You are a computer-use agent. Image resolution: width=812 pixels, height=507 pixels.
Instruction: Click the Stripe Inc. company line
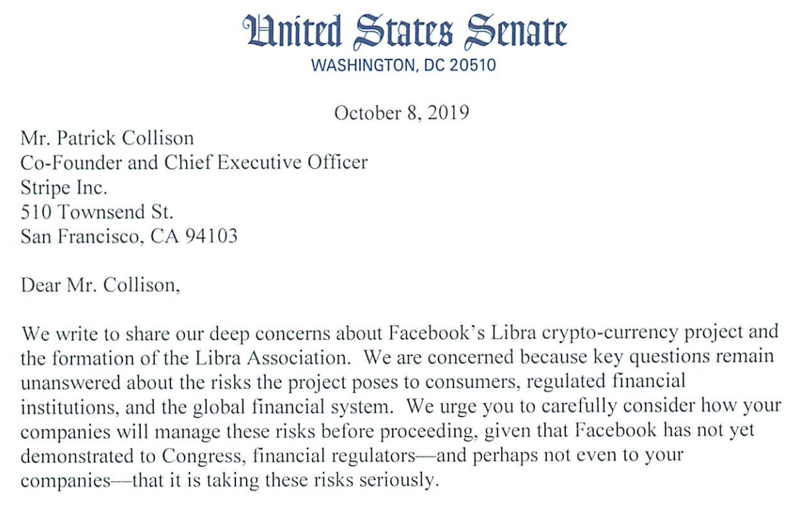point(63,187)
